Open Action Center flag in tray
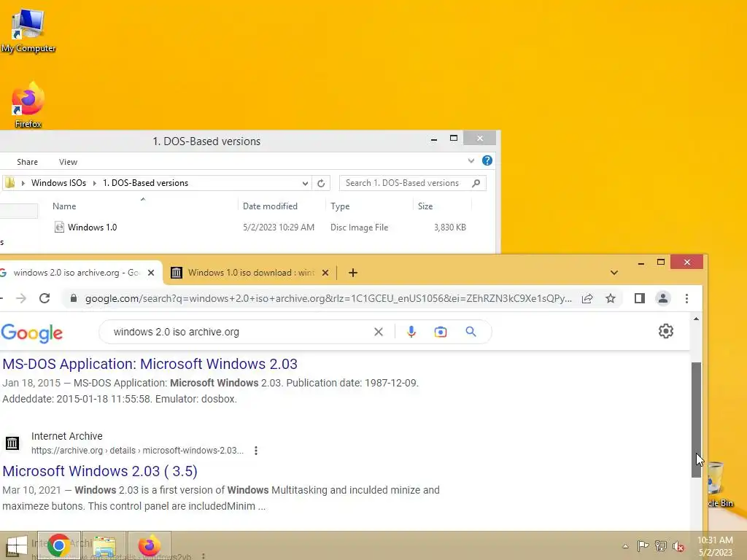Viewport: 747px width, 560px height. [643, 546]
